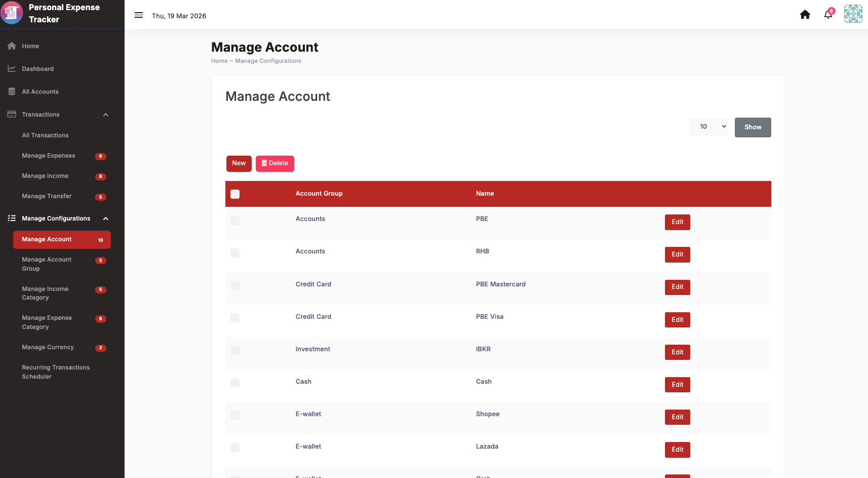868x478 pixels.
Task: Open the notifications bell icon
Action: click(x=828, y=15)
